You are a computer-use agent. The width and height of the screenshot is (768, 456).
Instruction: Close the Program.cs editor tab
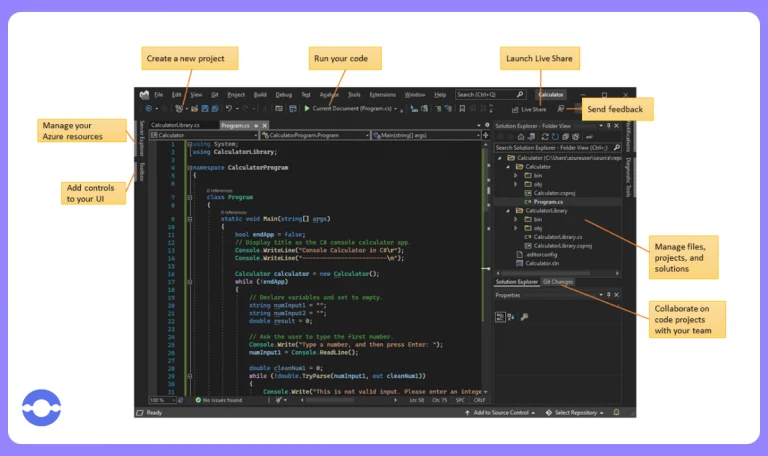click(x=264, y=126)
